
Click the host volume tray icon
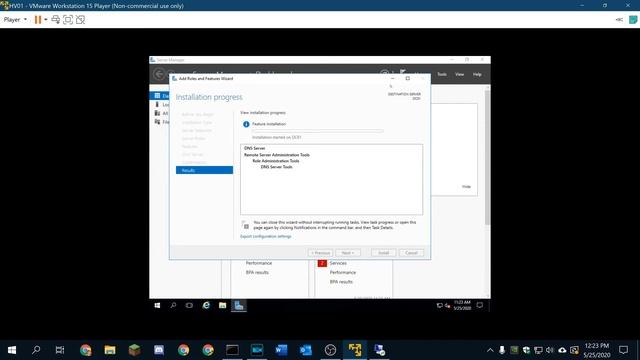pos(550,350)
